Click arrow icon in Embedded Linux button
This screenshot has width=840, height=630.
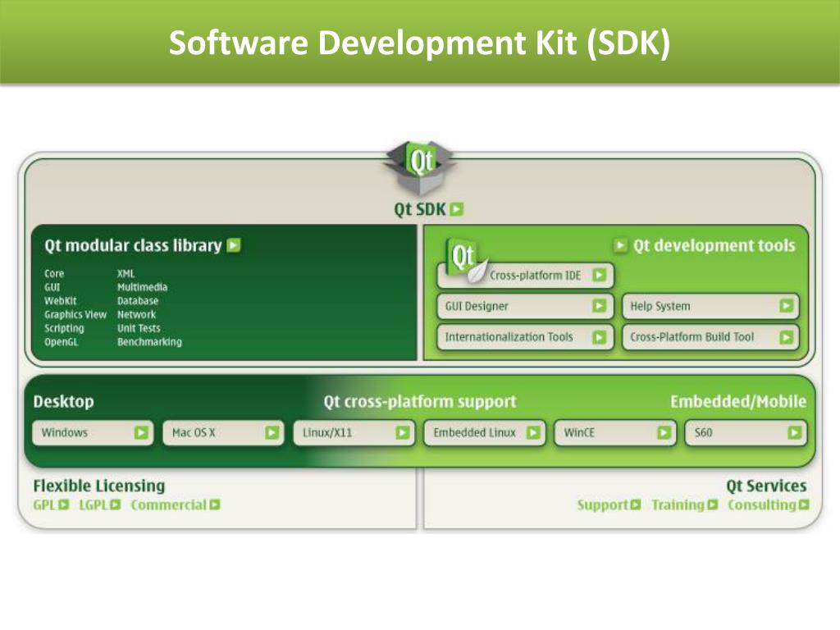coord(533,432)
